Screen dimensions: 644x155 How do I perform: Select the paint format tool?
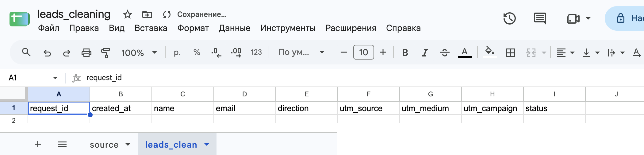pyautogui.click(x=105, y=53)
